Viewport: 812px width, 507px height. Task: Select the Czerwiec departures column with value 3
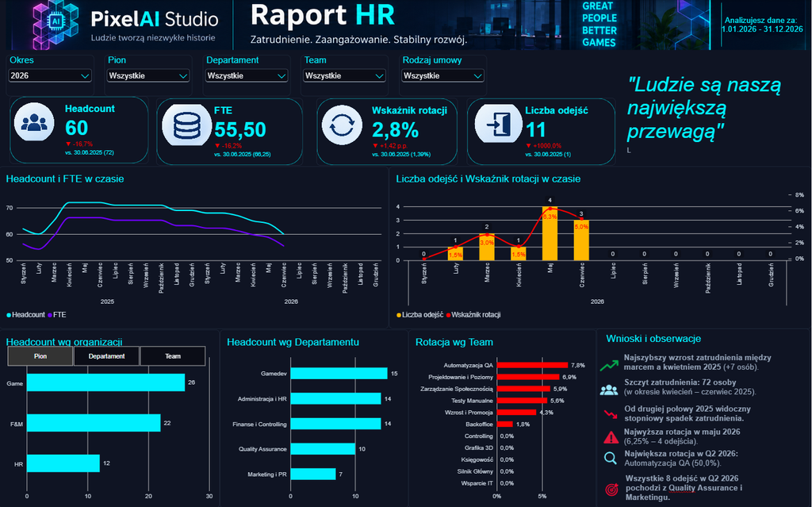(x=581, y=240)
